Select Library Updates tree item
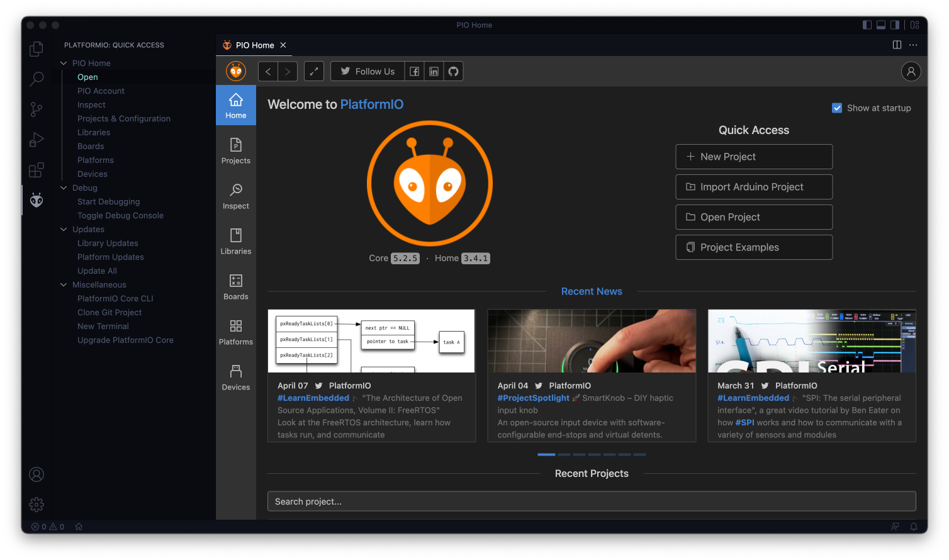 pyautogui.click(x=108, y=243)
